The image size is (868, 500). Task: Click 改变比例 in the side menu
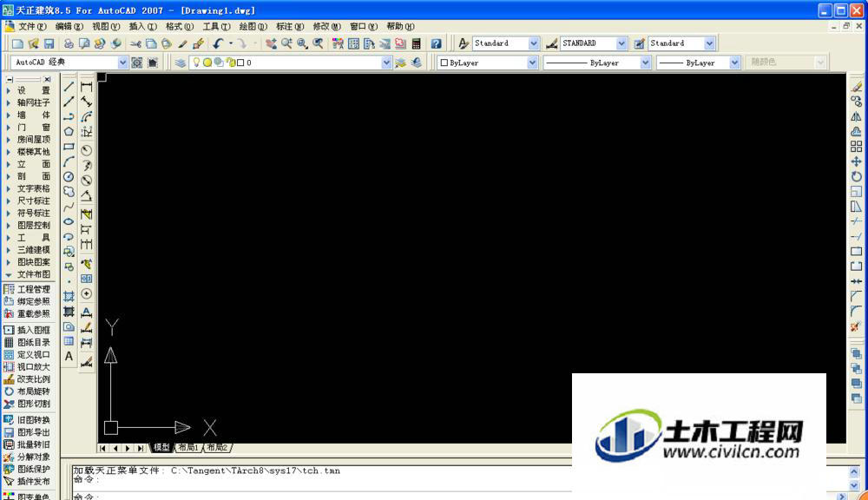pyautogui.click(x=28, y=378)
